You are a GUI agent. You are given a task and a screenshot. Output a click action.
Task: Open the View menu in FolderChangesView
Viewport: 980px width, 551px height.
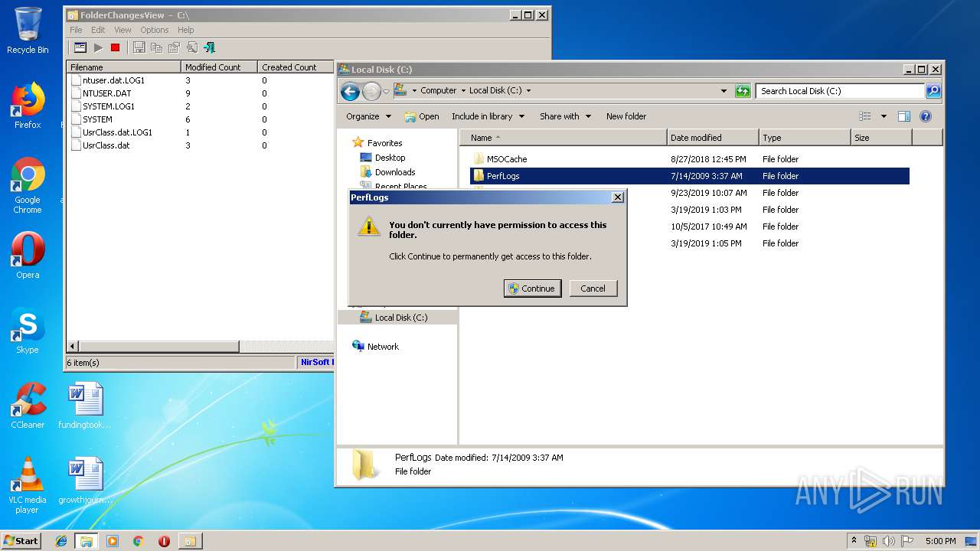(122, 30)
